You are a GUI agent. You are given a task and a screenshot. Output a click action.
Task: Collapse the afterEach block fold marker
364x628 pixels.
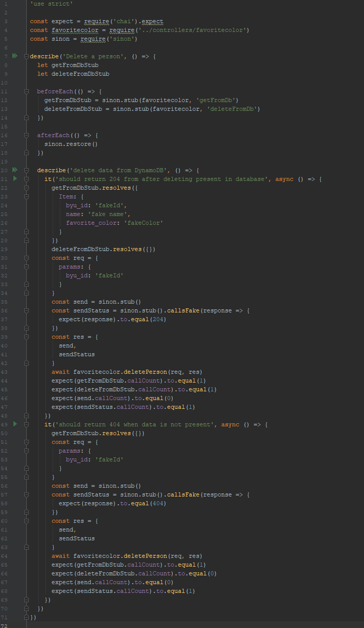[x=26, y=135]
